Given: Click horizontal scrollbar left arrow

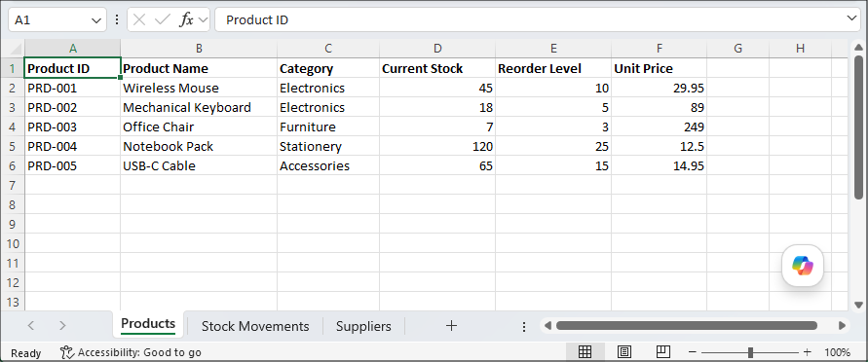Looking at the screenshot, I should [547, 326].
